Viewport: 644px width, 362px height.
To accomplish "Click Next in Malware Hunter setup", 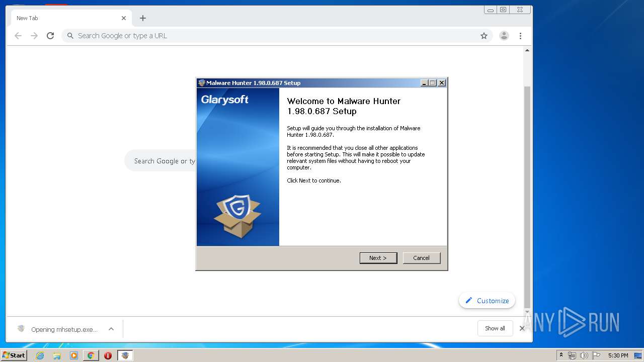I will coord(378,258).
